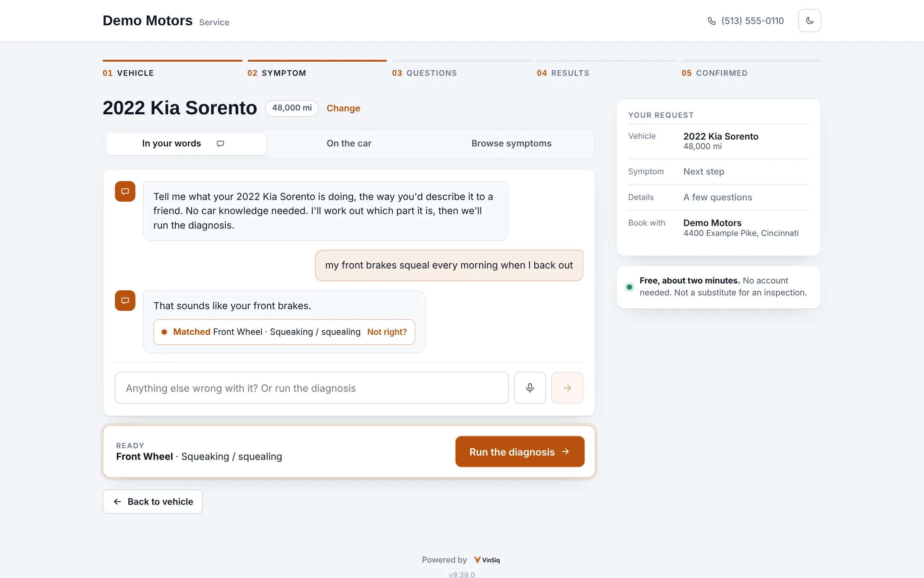Click step 05 Confirmed
This screenshot has height=578, width=924.
751,69
